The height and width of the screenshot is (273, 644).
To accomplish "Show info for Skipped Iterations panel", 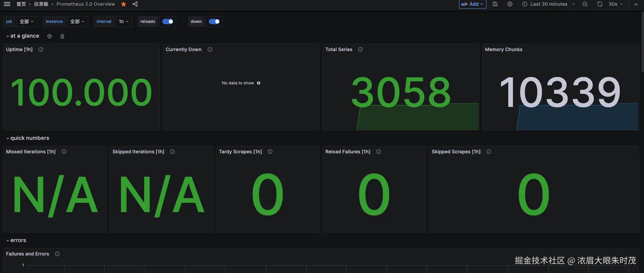I will (x=172, y=152).
